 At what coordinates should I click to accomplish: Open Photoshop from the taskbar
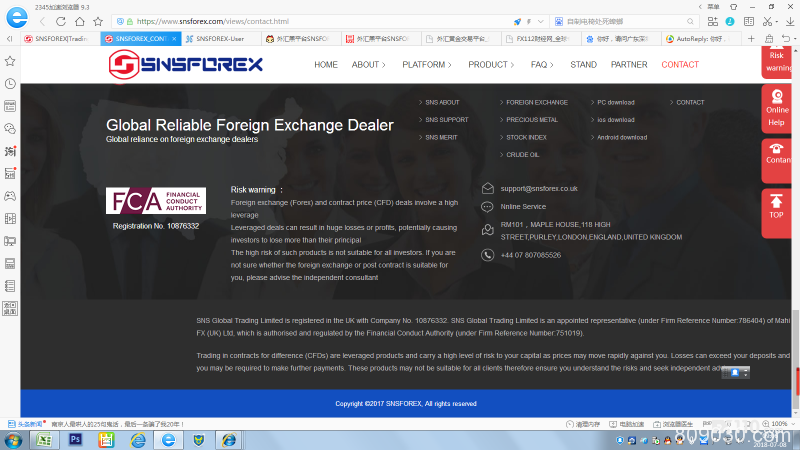[76, 439]
